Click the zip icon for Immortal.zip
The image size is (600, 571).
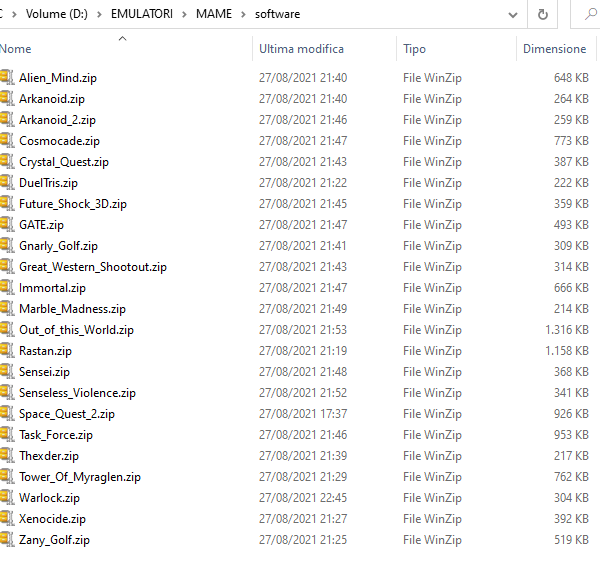[7, 287]
